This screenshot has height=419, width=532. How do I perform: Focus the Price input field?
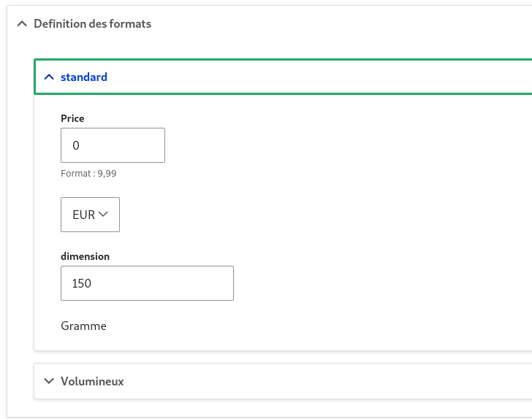(x=113, y=145)
